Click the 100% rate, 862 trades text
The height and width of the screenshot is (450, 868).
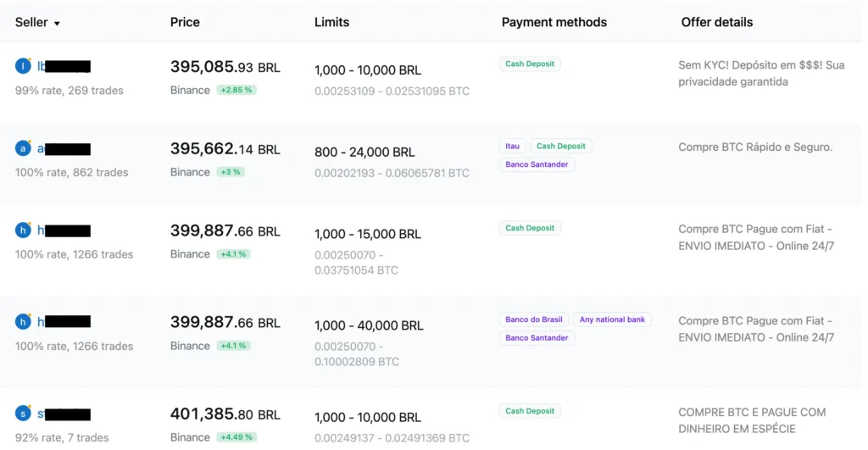pos(71,172)
